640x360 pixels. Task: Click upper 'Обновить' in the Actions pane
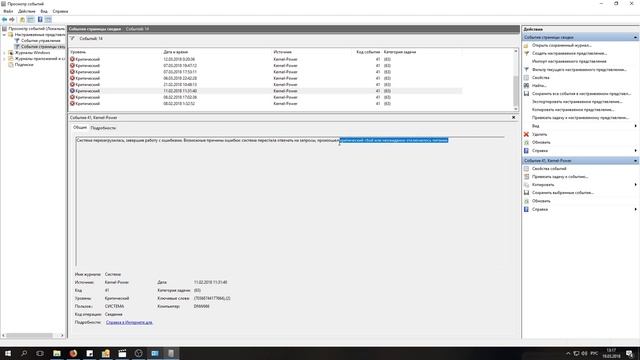[541, 142]
